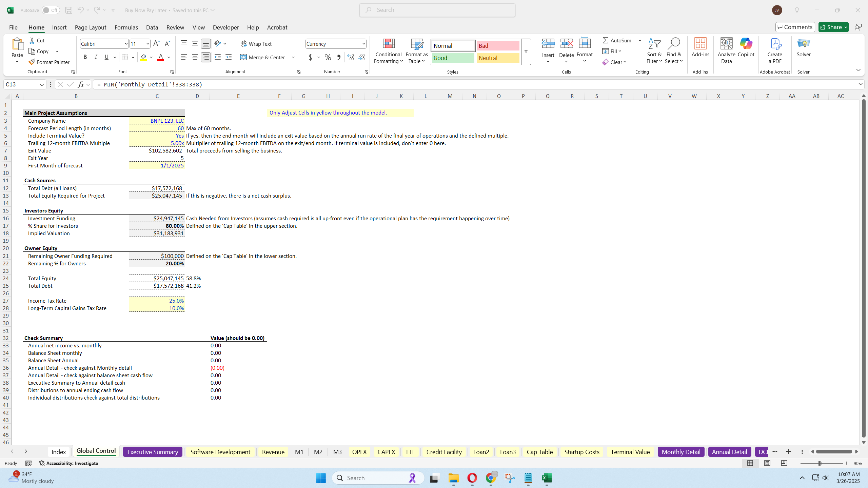Toggle Wrap Text
The height and width of the screenshot is (488, 868).
257,43
